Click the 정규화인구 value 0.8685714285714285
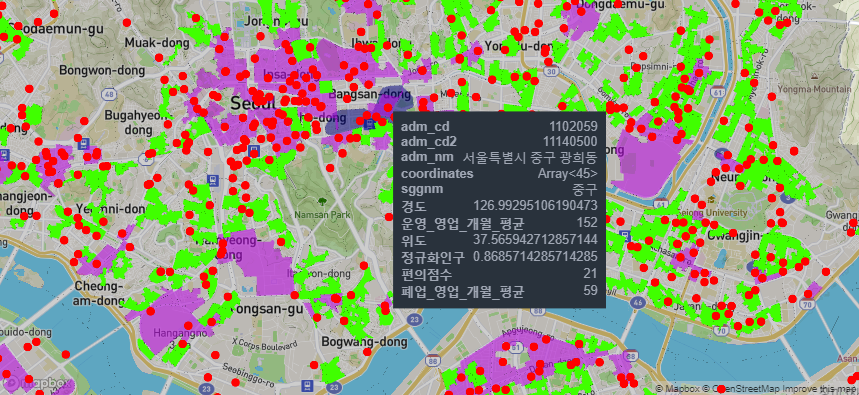This screenshot has height=395, width=859. pyautogui.click(x=535, y=256)
